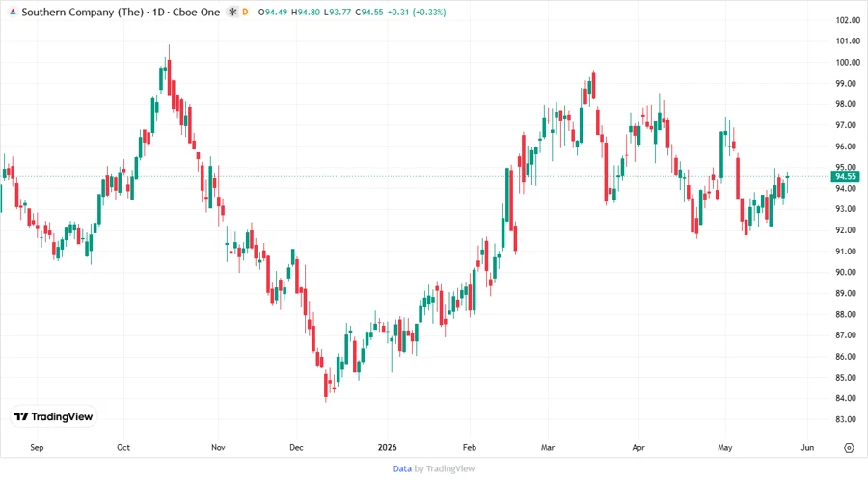
Task: Click the green 94.55 current price label
Action: coord(845,177)
